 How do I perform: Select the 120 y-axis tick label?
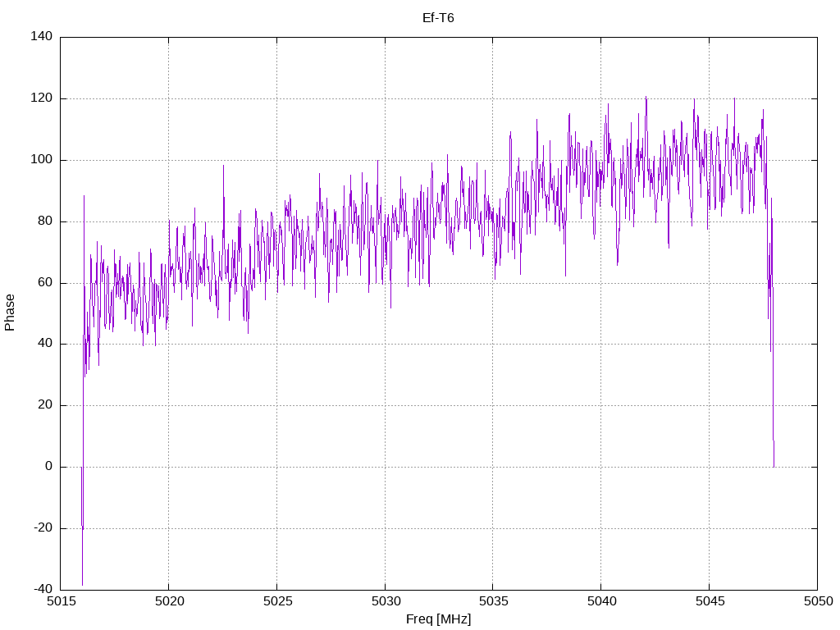(43, 98)
